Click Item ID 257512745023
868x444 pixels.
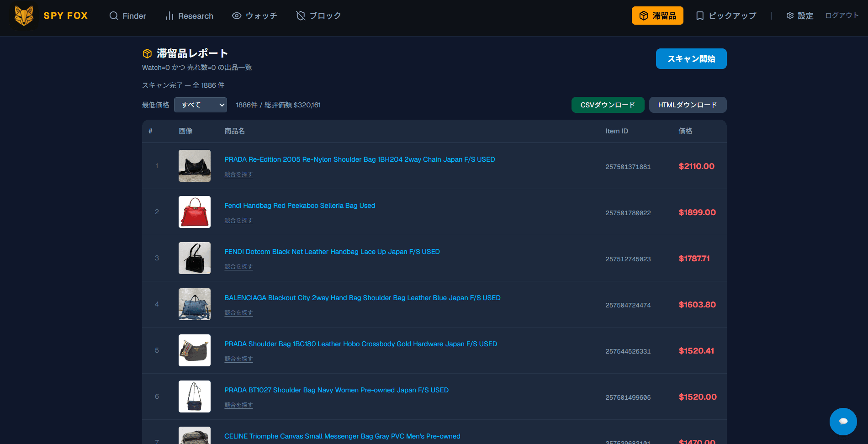coord(628,259)
